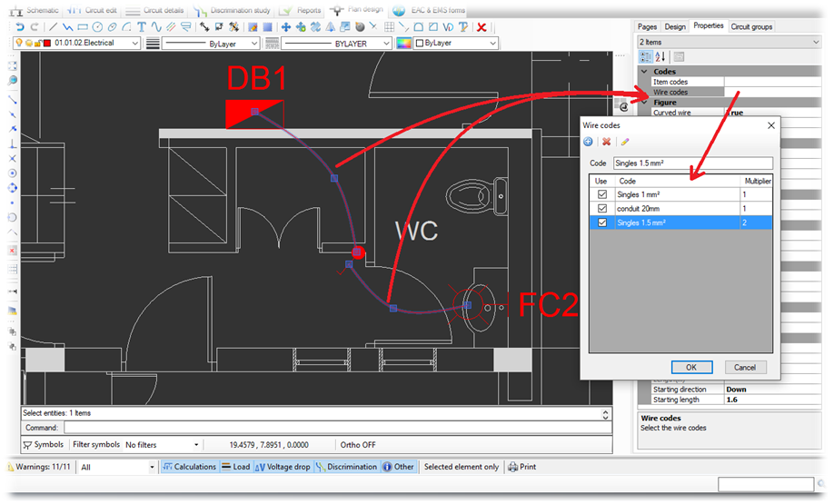Screen dimensions: 834x504
Task: Click the red delete icon in Wire codes dialog
Action: tap(606, 142)
